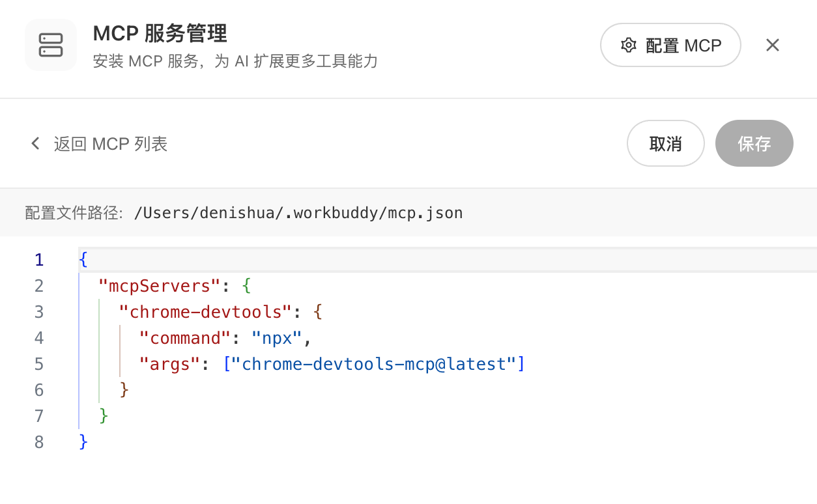Image resolution: width=817 pixels, height=504 pixels.
Task: Close the MCP 服务管理 dialog
Action: pos(772,45)
